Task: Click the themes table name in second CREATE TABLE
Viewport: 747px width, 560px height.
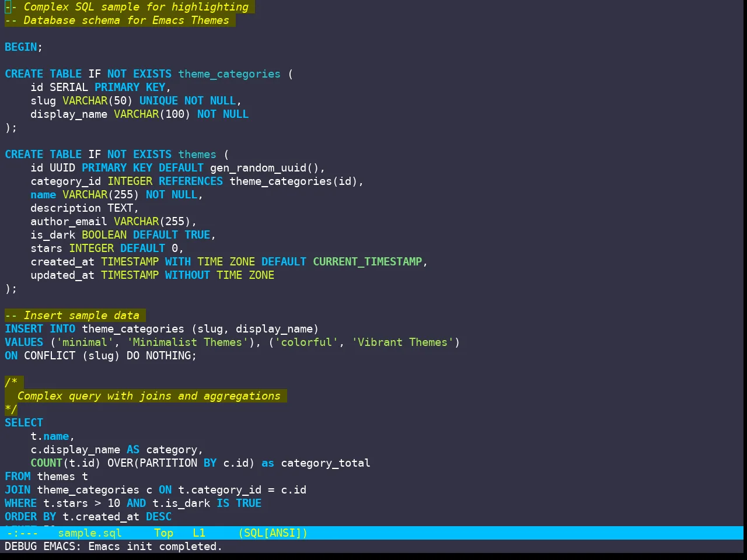Action: (x=197, y=155)
